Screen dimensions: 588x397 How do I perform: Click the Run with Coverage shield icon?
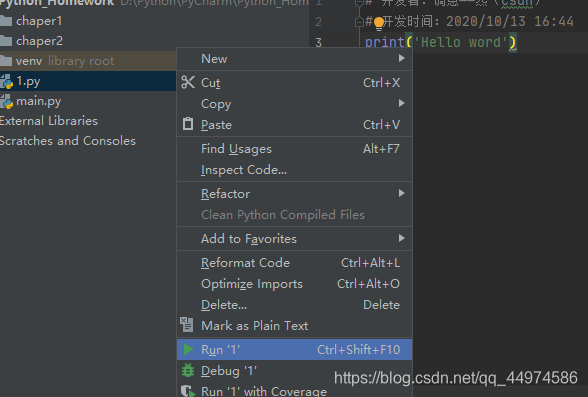pyautogui.click(x=188, y=391)
